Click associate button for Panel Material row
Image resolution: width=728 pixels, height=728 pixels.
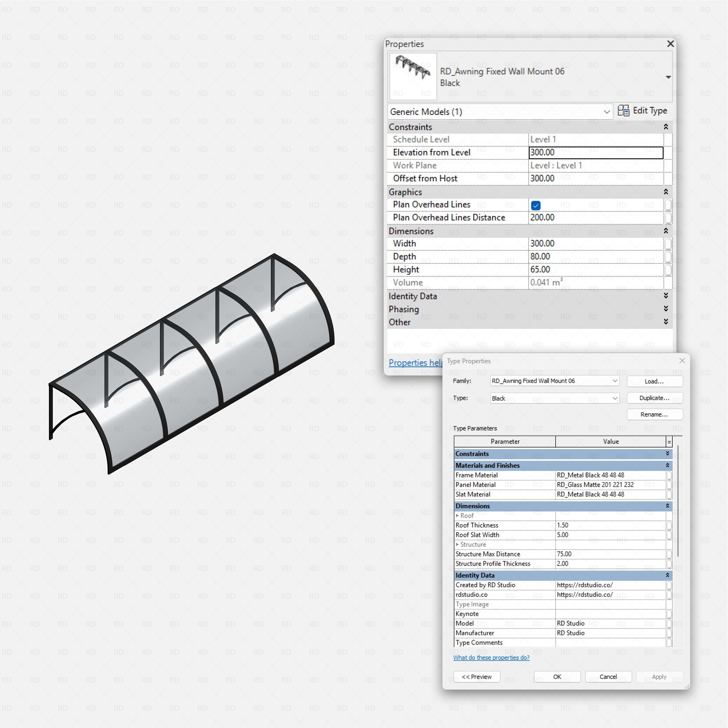pos(669,485)
